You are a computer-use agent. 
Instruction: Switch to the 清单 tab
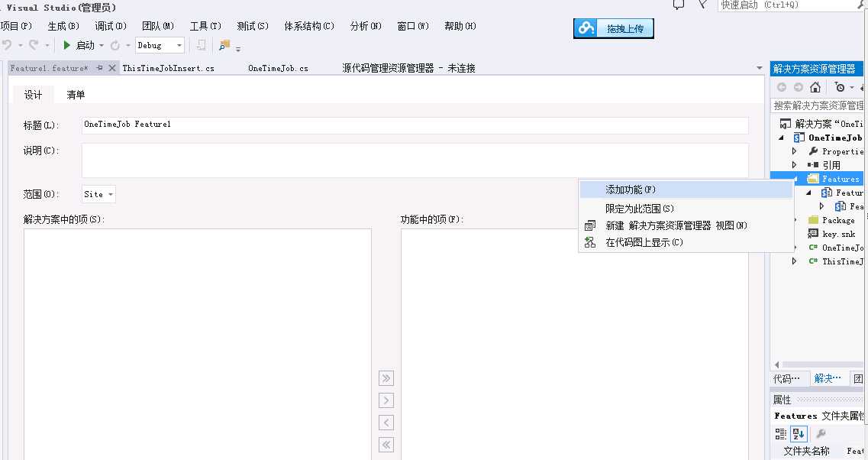76,95
